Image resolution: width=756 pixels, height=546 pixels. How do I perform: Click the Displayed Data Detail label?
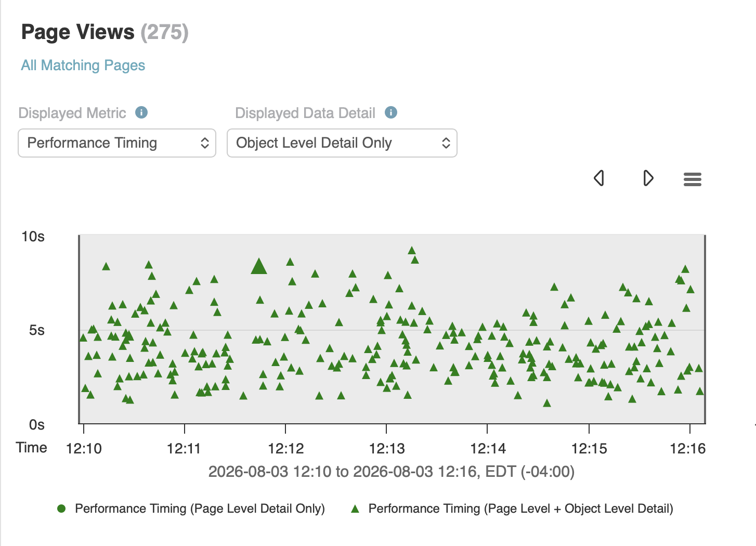pos(305,113)
